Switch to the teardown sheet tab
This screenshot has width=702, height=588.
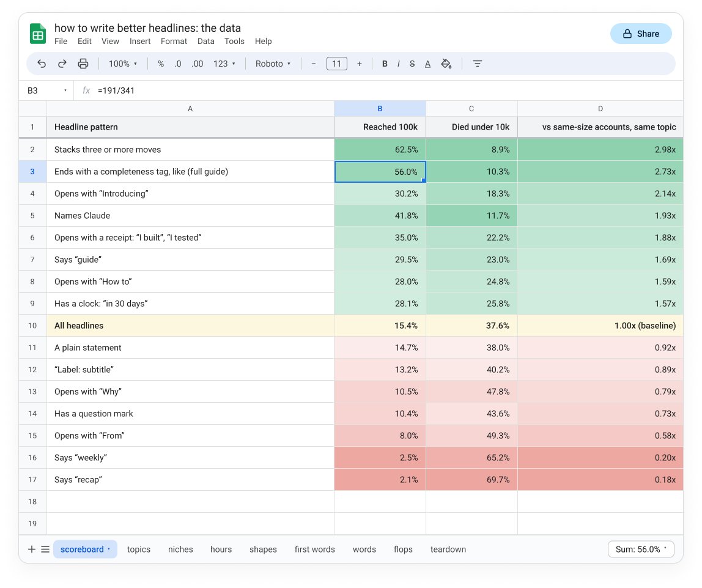pos(448,549)
